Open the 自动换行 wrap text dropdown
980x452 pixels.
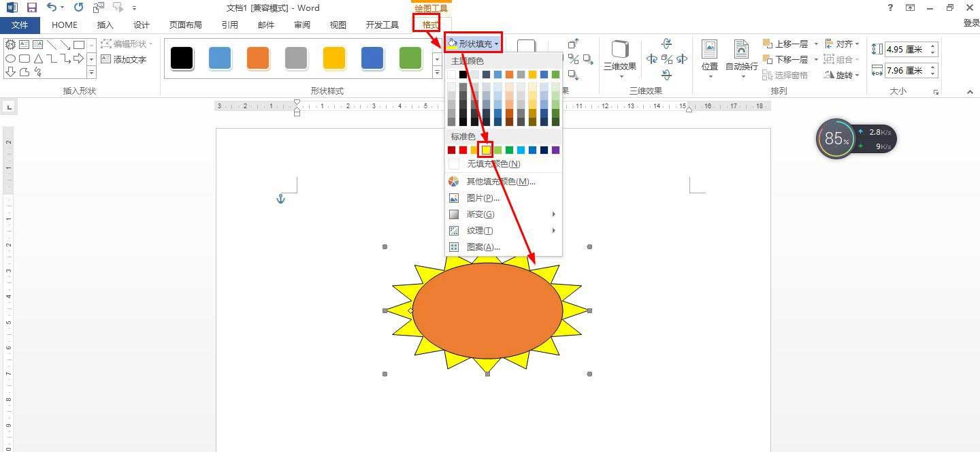(741, 58)
